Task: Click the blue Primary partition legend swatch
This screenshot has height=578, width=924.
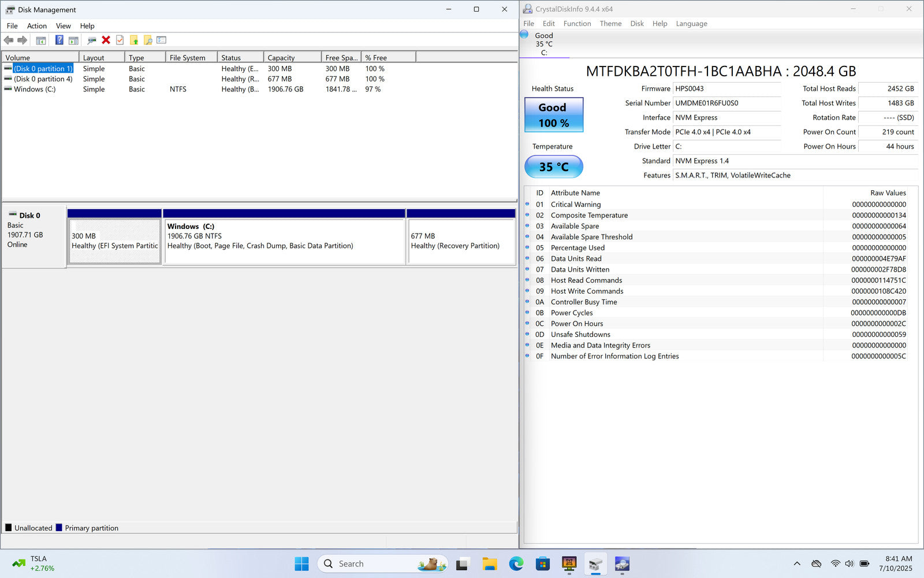Action: [x=59, y=528]
